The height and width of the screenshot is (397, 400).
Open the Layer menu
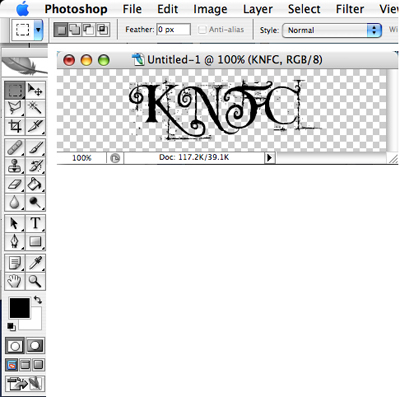tap(258, 9)
